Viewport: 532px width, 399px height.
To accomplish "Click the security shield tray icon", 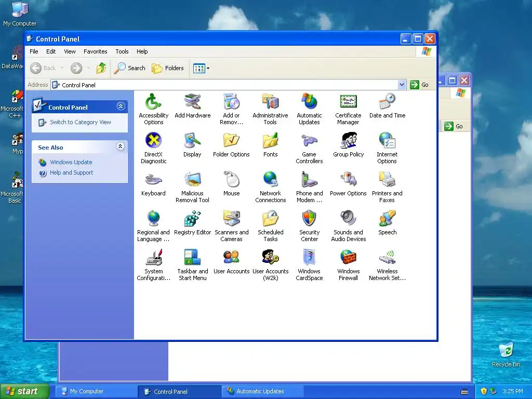I will (484, 391).
